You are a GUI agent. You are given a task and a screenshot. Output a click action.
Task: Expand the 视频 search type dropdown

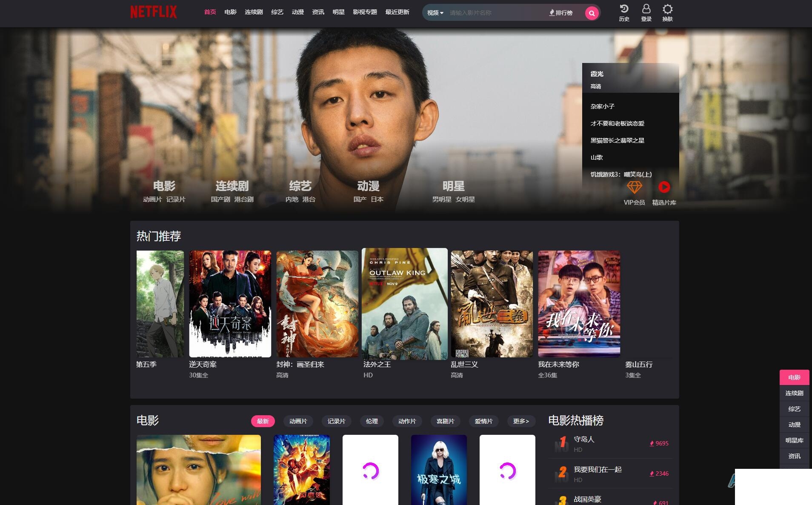[435, 13]
